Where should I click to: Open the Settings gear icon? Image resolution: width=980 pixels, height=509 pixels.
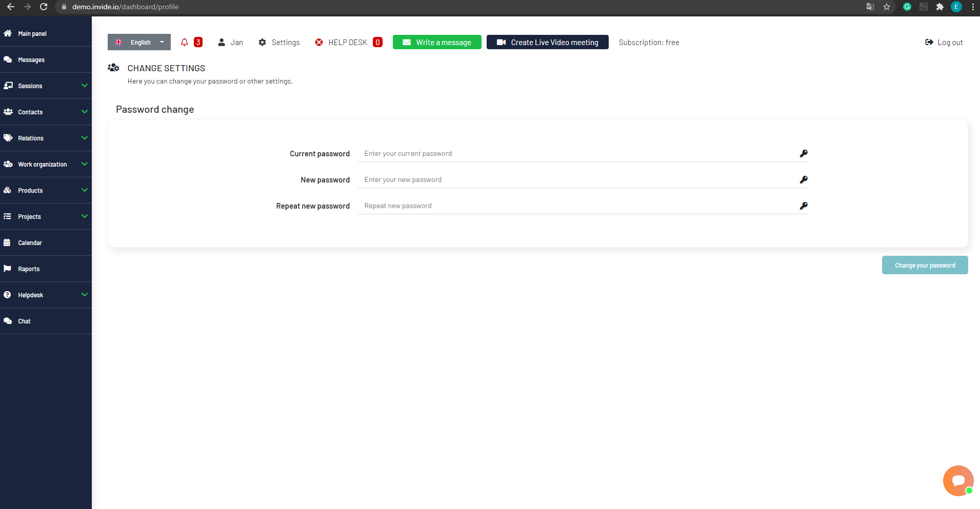coord(262,42)
